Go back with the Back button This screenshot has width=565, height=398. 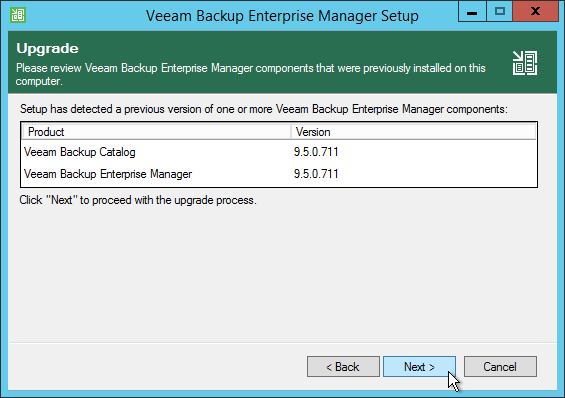coord(343,367)
